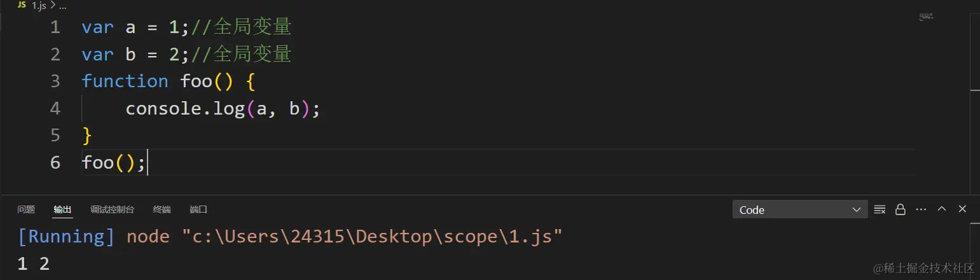Click the console.log text on line 4
The width and height of the screenshot is (980, 280).
coord(185,108)
